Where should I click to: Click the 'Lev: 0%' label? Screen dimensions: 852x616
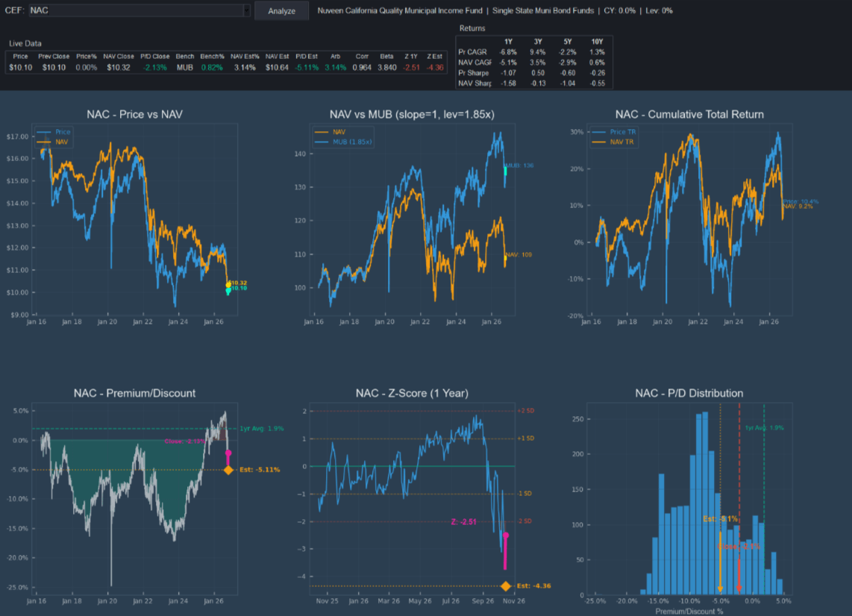coord(659,10)
